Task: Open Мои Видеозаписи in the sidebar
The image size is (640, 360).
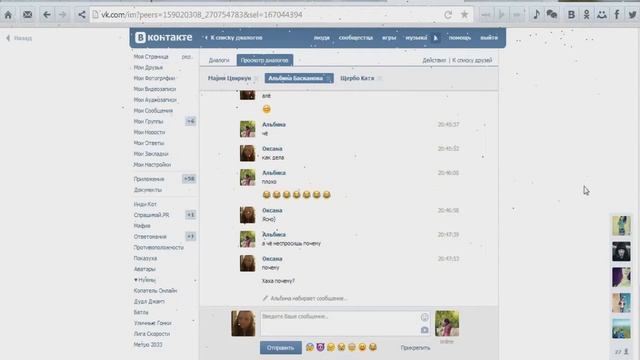Action: click(155, 89)
